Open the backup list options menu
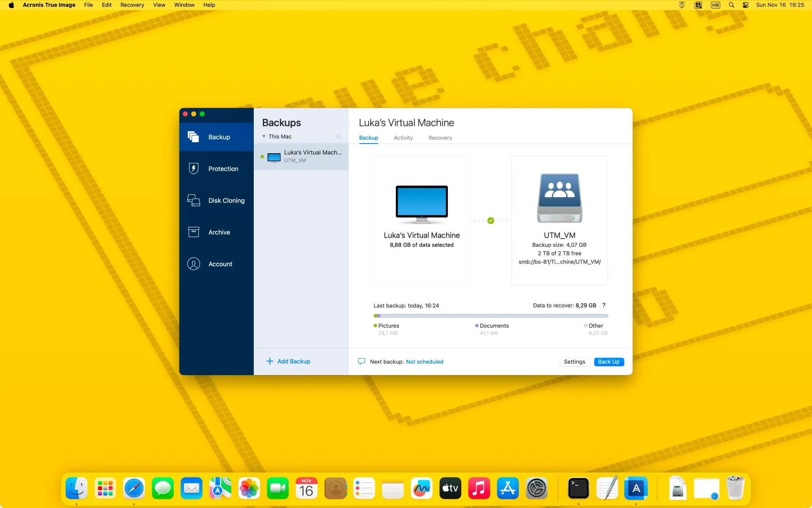This screenshot has width=812, height=508. (338, 136)
